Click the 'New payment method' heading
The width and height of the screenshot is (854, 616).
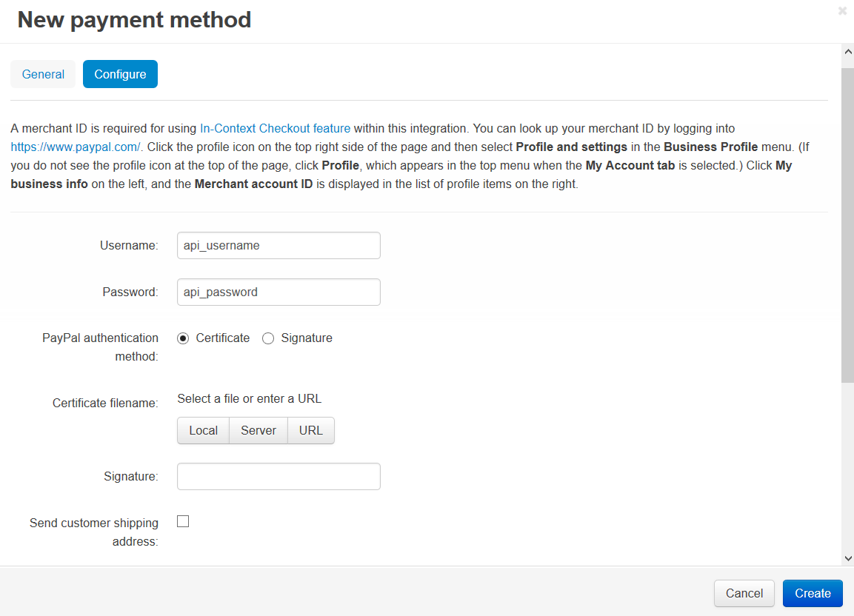(134, 20)
